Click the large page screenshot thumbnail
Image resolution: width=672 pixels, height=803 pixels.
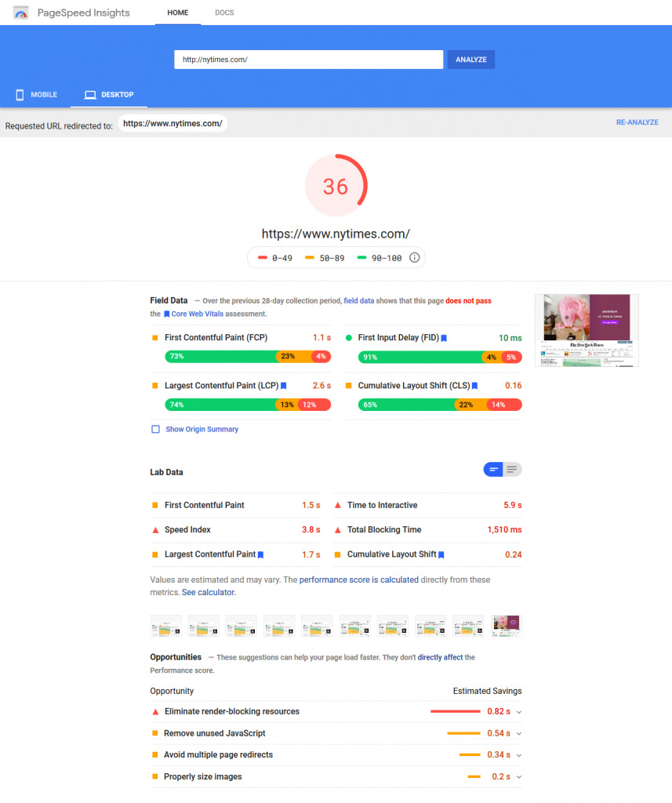click(x=587, y=330)
